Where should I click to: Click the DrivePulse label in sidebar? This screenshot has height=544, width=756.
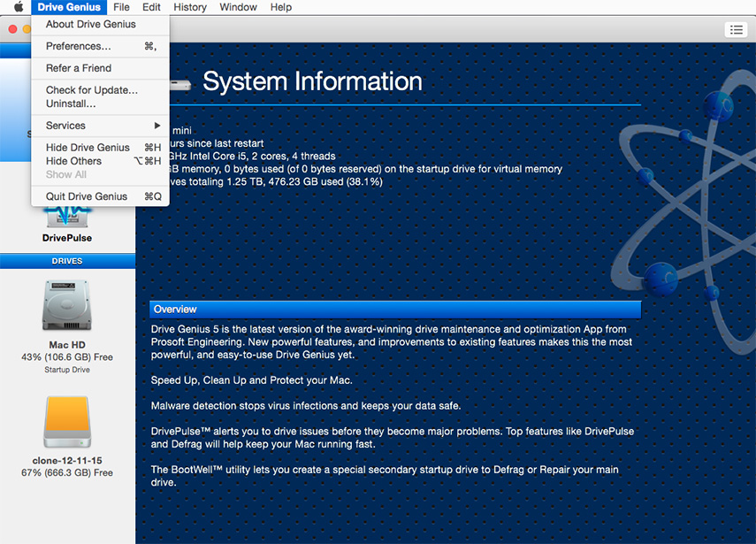point(67,238)
